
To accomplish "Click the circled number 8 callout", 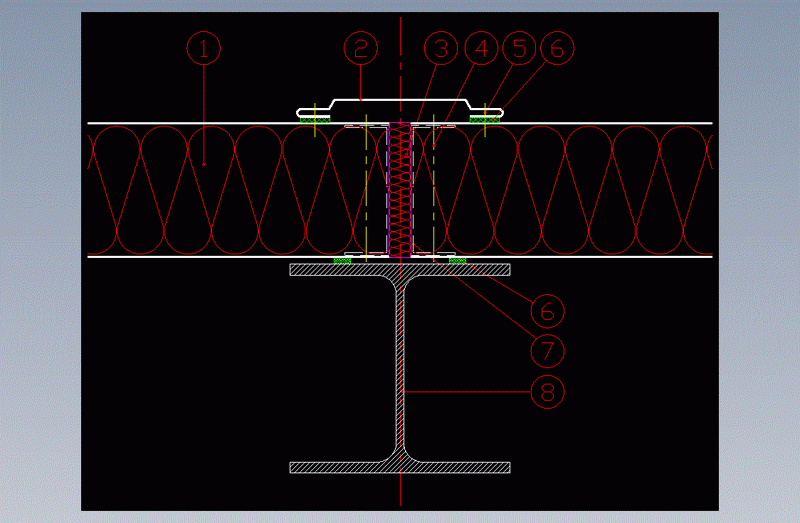I will coord(547,391).
